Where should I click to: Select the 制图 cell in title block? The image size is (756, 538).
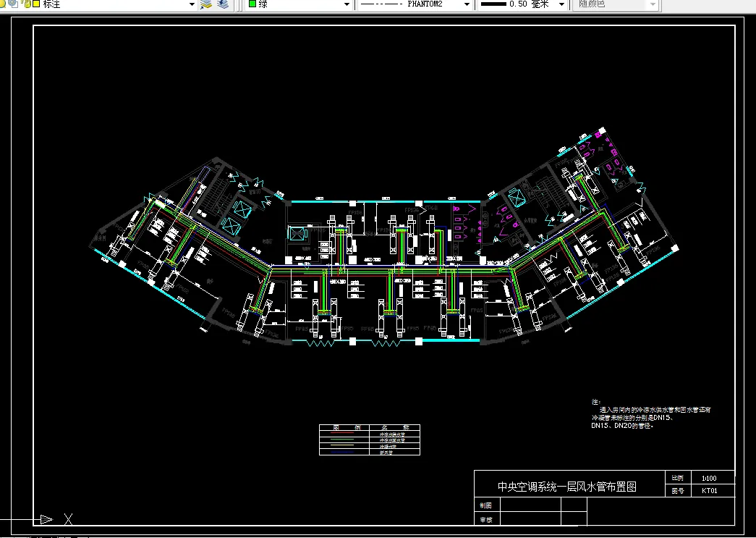pos(486,505)
